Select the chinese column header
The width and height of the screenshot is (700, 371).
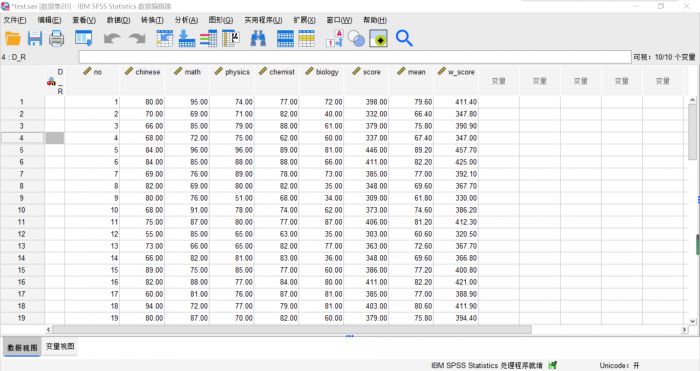142,81
